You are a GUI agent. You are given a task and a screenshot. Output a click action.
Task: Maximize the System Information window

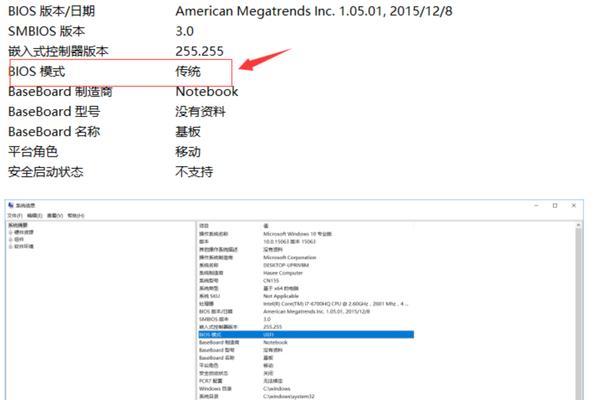tap(555, 205)
